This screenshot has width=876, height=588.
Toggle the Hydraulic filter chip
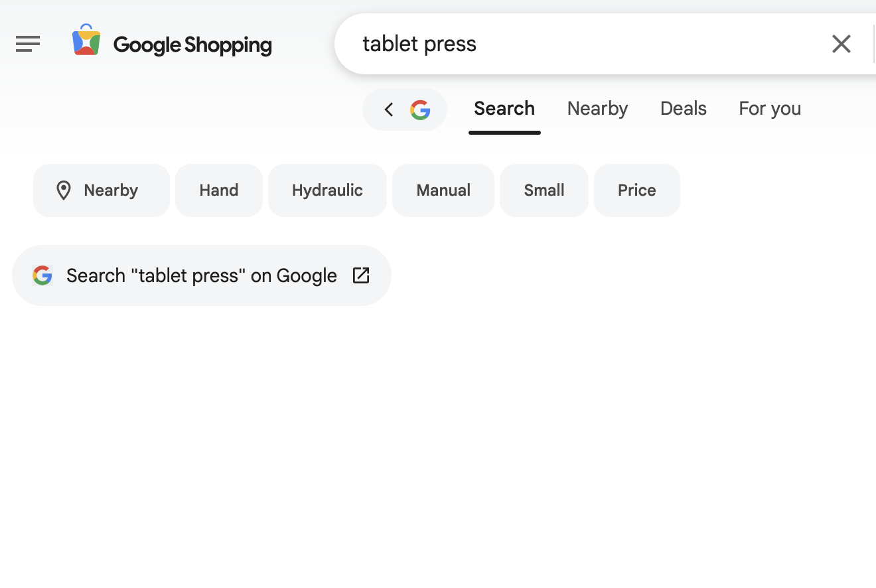pos(327,190)
